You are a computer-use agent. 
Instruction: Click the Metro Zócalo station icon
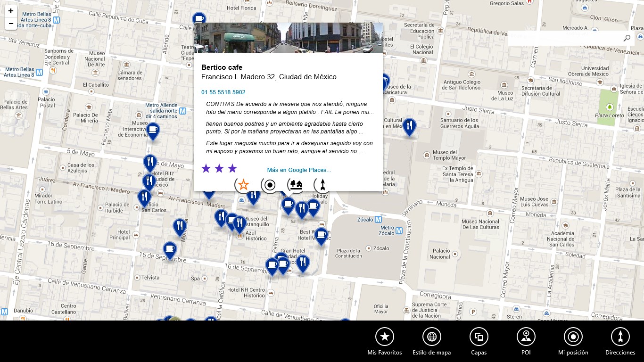point(399,231)
